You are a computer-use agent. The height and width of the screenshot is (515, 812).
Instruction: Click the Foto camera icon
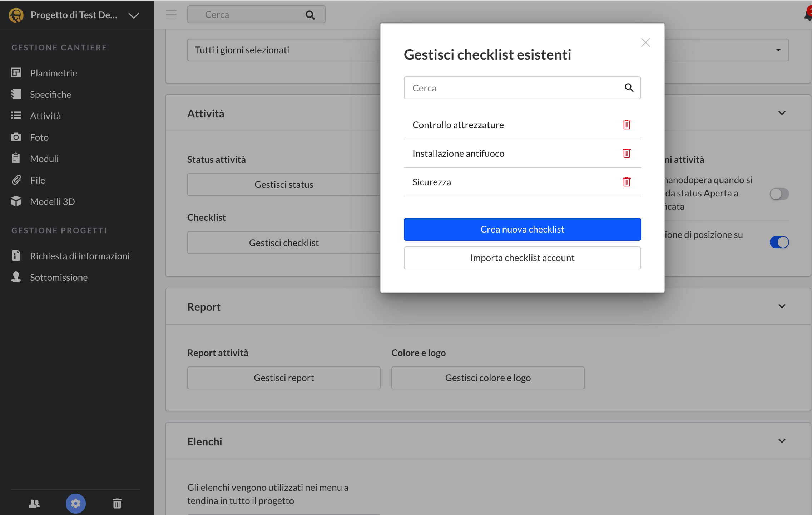(16, 137)
